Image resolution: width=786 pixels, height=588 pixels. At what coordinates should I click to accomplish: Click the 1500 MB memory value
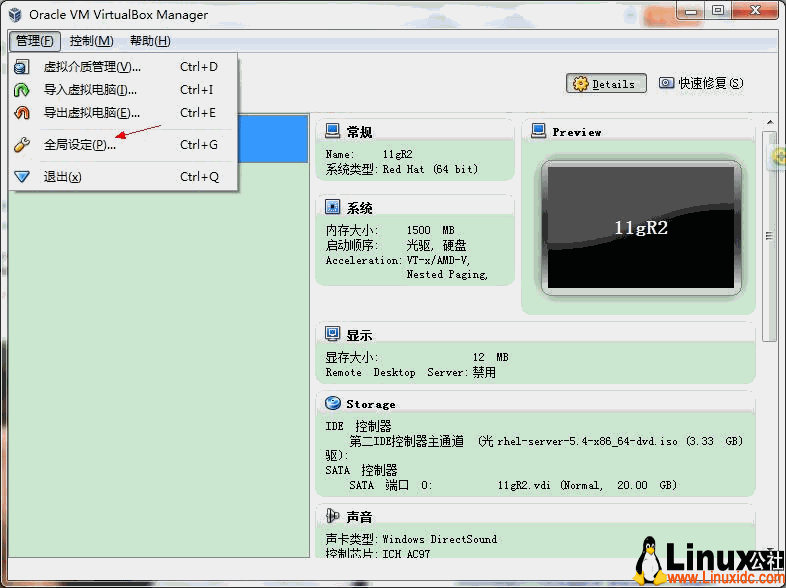pos(431,230)
